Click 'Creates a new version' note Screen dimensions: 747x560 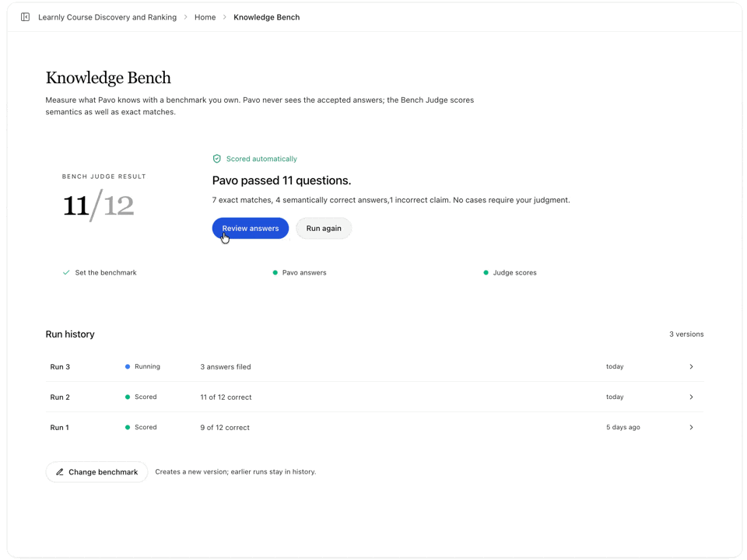point(235,471)
